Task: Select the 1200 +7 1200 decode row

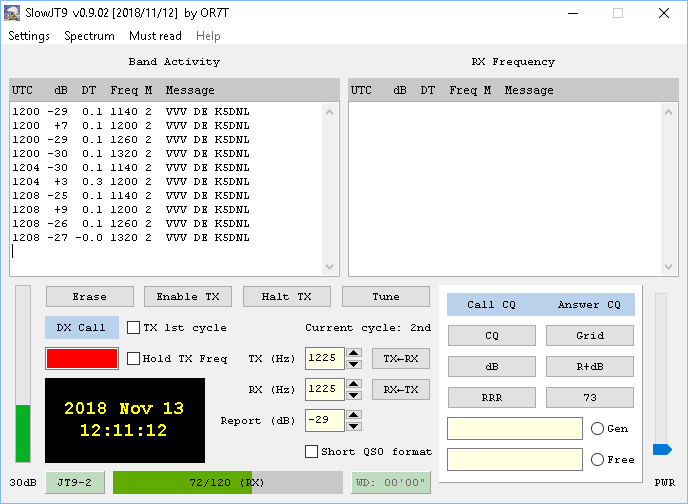Action: click(131, 125)
